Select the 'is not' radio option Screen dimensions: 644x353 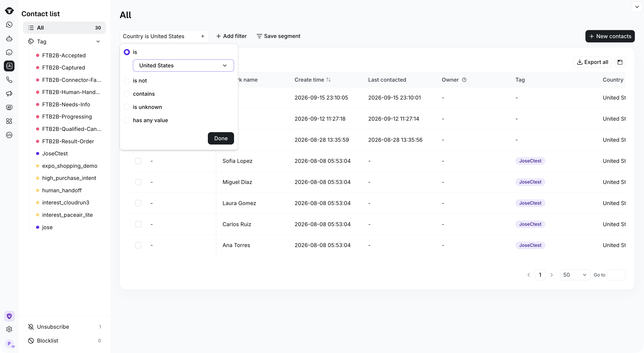point(127,81)
